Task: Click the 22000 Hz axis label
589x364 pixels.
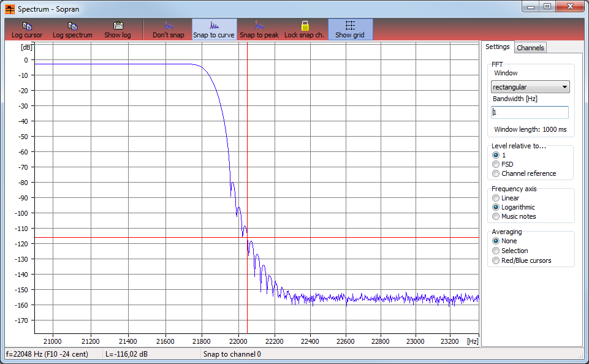Action: pyautogui.click(x=238, y=341)
